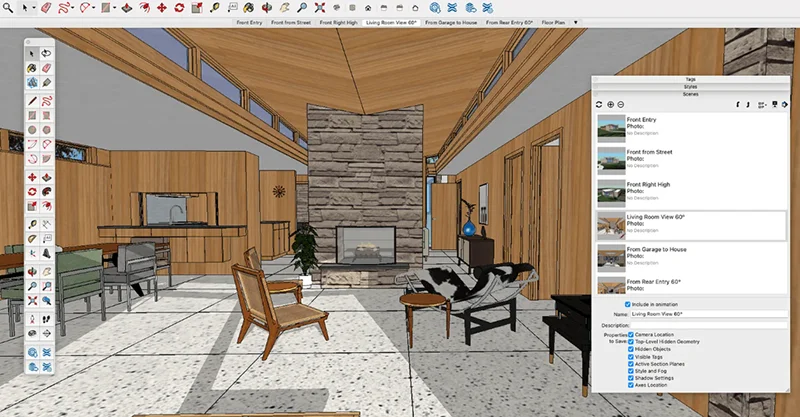The height and width of the screenshot is (417, 800).
Task: Open dropdown arrow beside top Select tool
Action: (x=34, y=8)
